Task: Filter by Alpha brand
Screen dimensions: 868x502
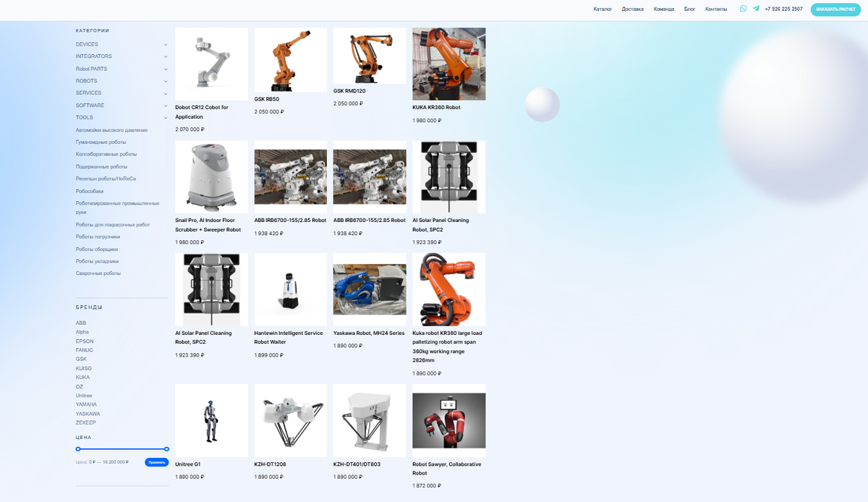Action: pyautogui.click(x=82, y=332)
